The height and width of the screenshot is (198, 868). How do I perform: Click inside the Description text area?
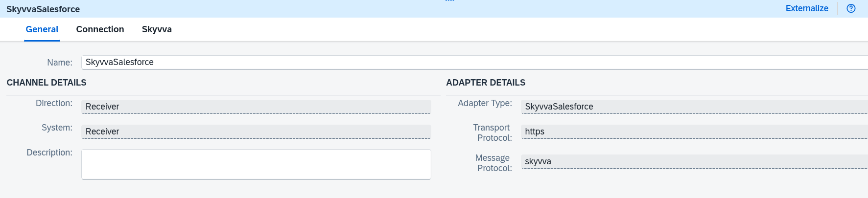(256, 164)
